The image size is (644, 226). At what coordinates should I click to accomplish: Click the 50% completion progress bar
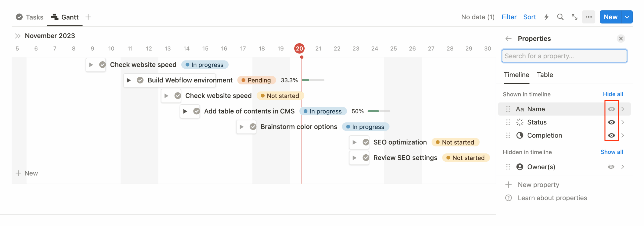[379, 111]
